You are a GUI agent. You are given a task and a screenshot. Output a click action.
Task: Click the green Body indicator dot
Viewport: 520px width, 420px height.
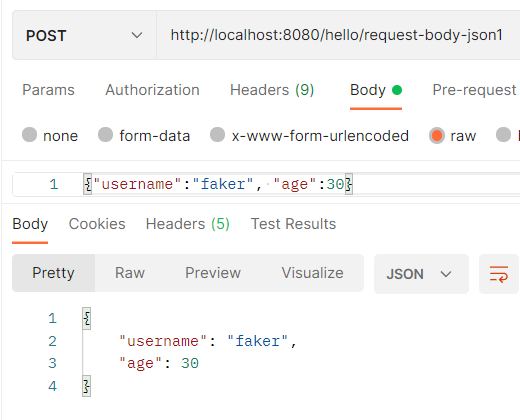point(397,90)
